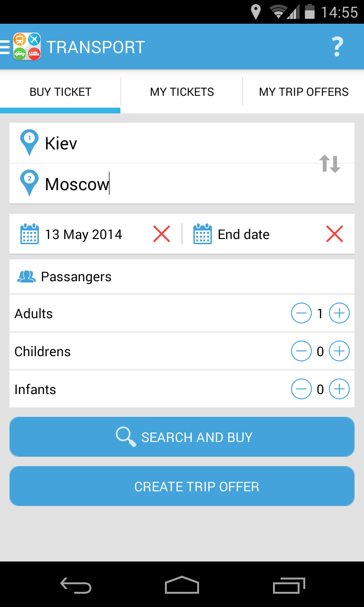This screenshot has height=607, width=364.
Task: Increase the Adults count
Action: pos(339,313)
